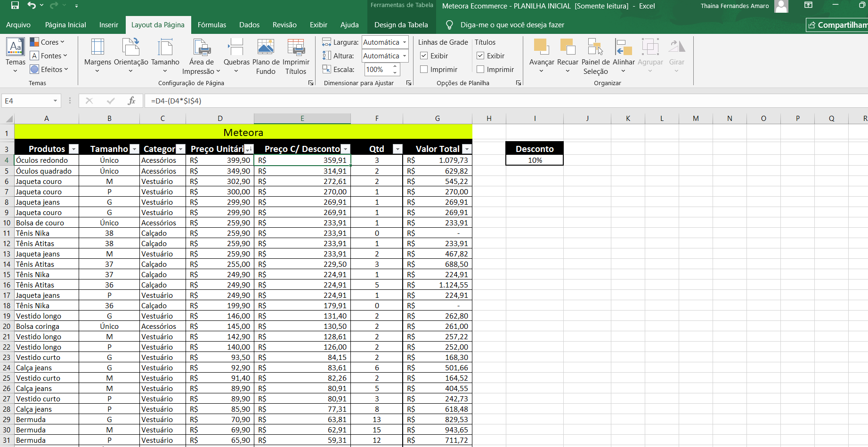868x447 pixels.
Task: Open the Tamanho paper size menu
Action: click(x=165, y=56)
